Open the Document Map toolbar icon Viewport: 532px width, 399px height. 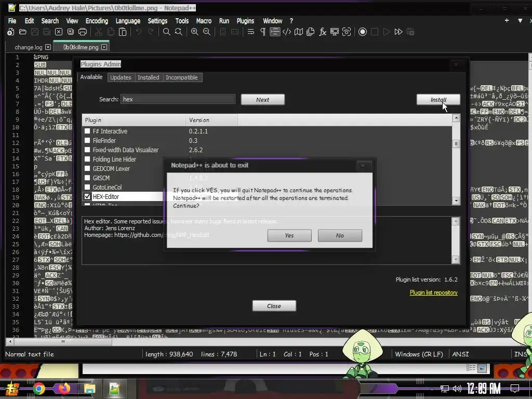pos(299,32)
